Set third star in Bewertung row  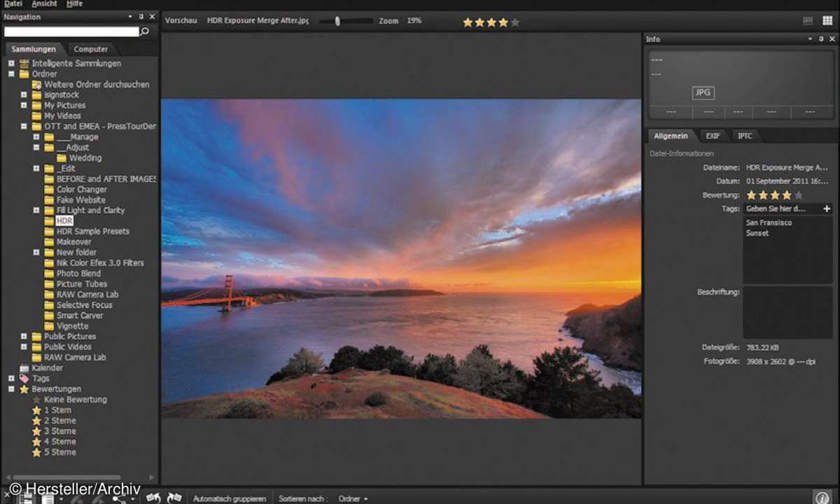click(775, 195)
